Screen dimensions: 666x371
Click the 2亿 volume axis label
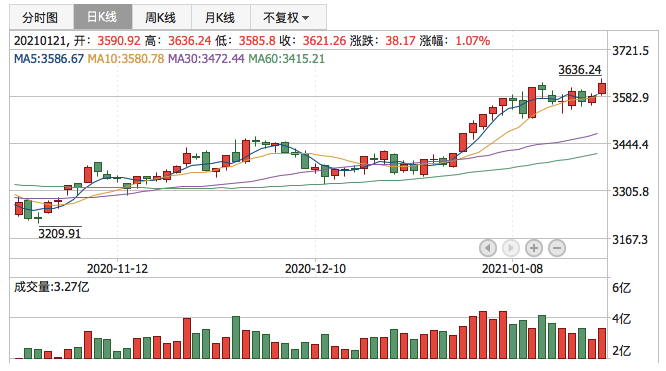[621, 351]
